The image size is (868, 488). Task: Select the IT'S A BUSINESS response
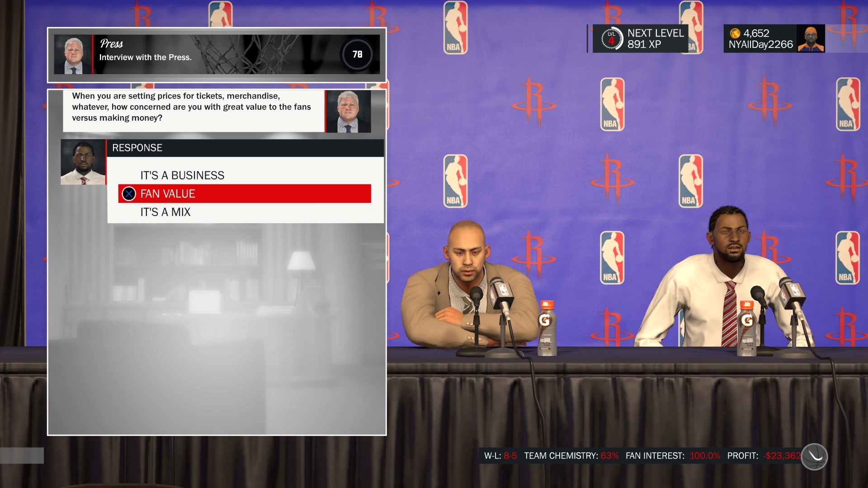[x=182, y=175]
